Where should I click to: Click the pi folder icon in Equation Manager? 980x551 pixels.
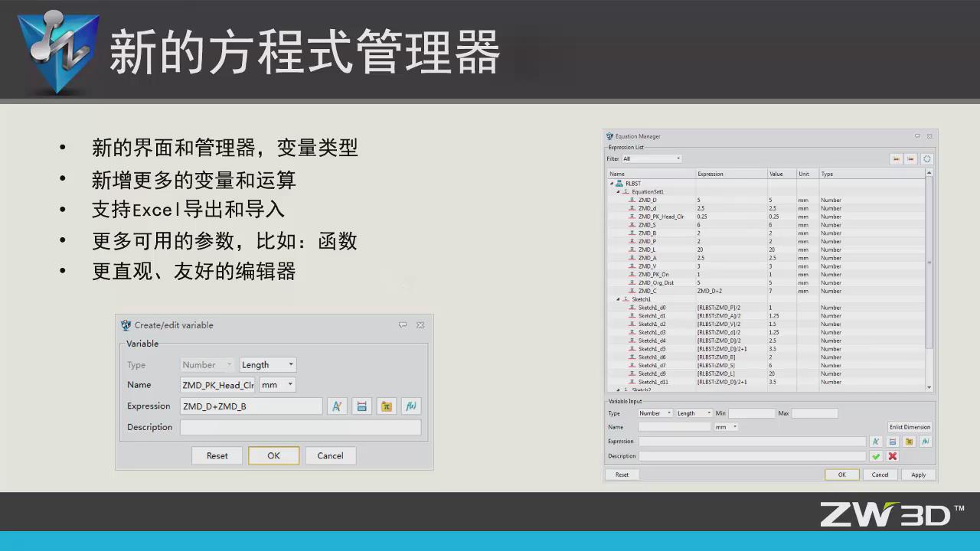(x=909, y=442)
